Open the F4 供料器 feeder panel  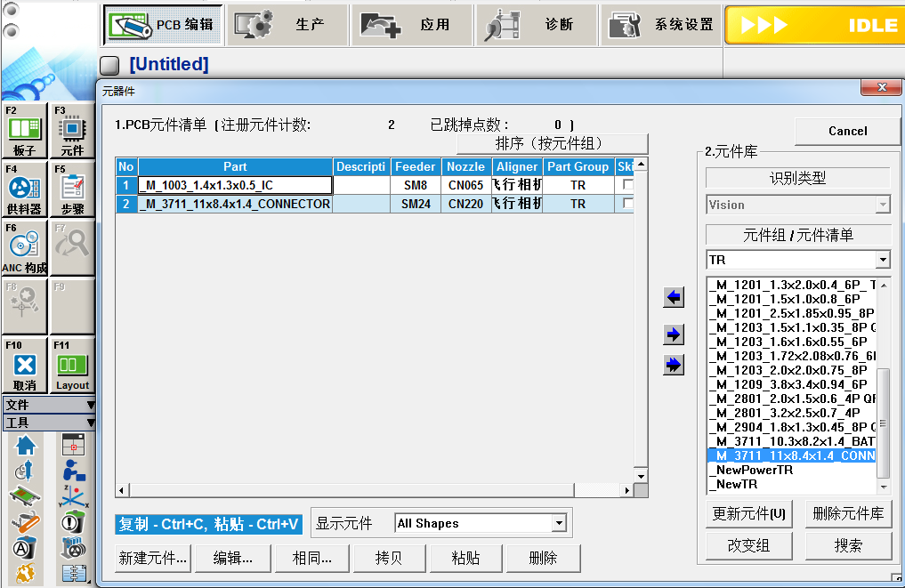point(25,189)
